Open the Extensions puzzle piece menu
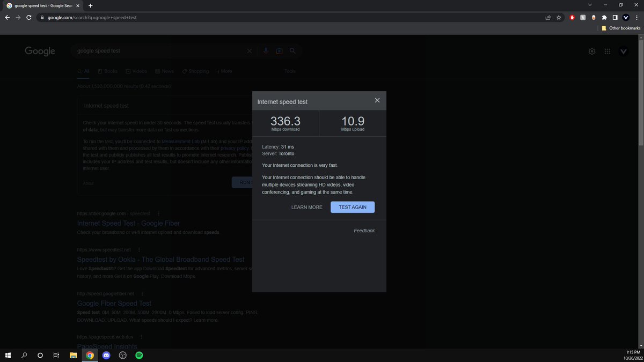This screenshot has width=644, height=362. click(x=604, y=17)
